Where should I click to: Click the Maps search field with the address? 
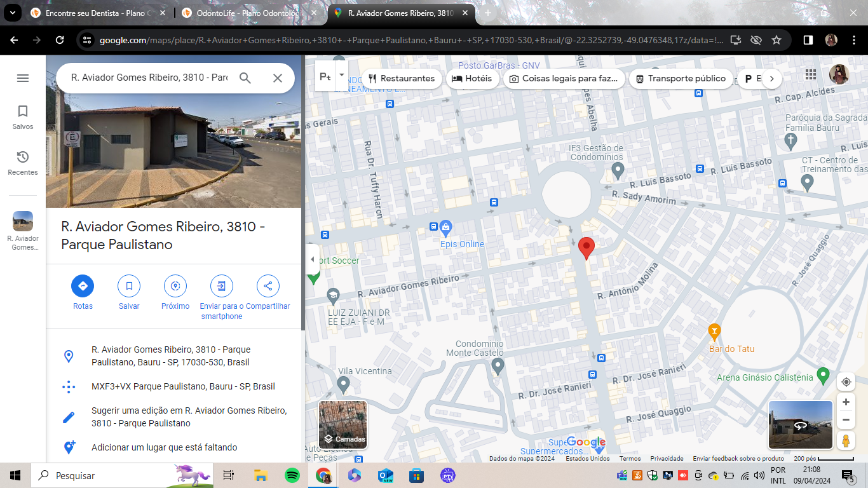pos(149,78)
